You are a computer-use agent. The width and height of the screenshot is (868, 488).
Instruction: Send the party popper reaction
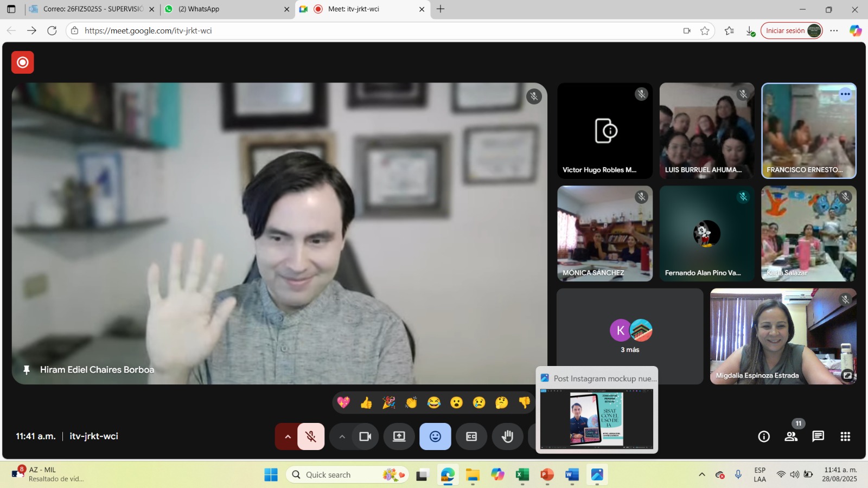[x=389, y=402]
